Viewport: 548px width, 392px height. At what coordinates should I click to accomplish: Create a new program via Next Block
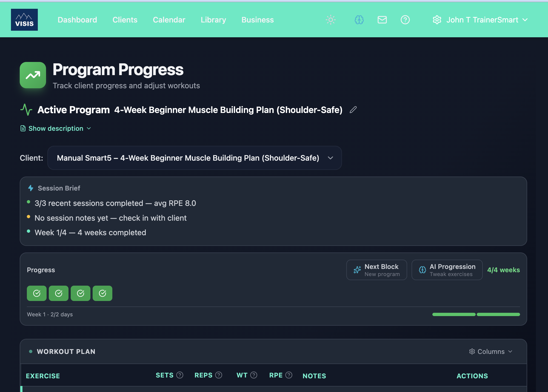(x=376, y=270)
